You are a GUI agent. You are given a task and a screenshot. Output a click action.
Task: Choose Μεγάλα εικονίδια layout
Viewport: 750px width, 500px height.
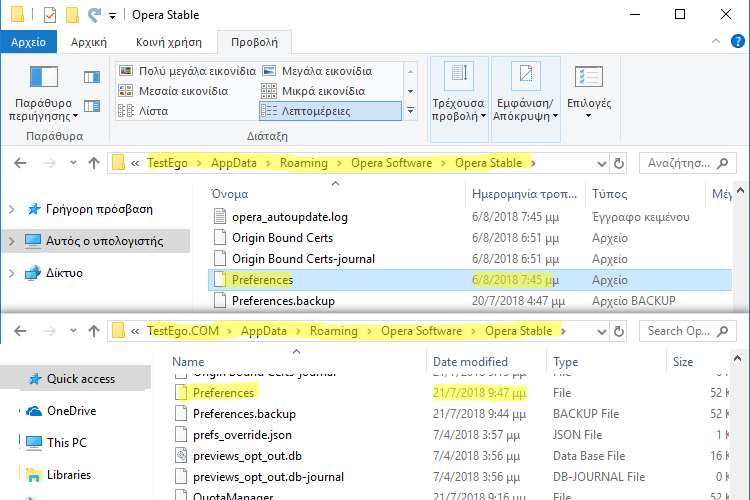coord(318,71)
